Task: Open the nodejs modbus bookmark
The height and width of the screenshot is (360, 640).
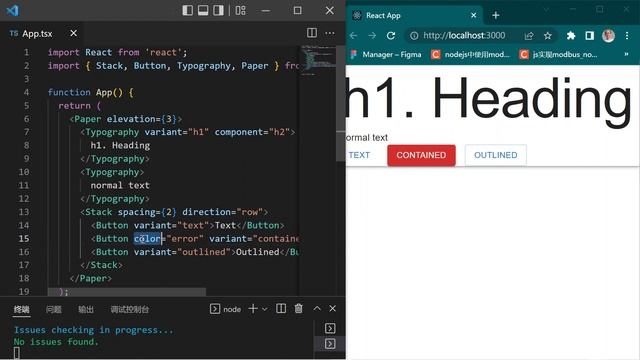Action: (x=471, y=54)
